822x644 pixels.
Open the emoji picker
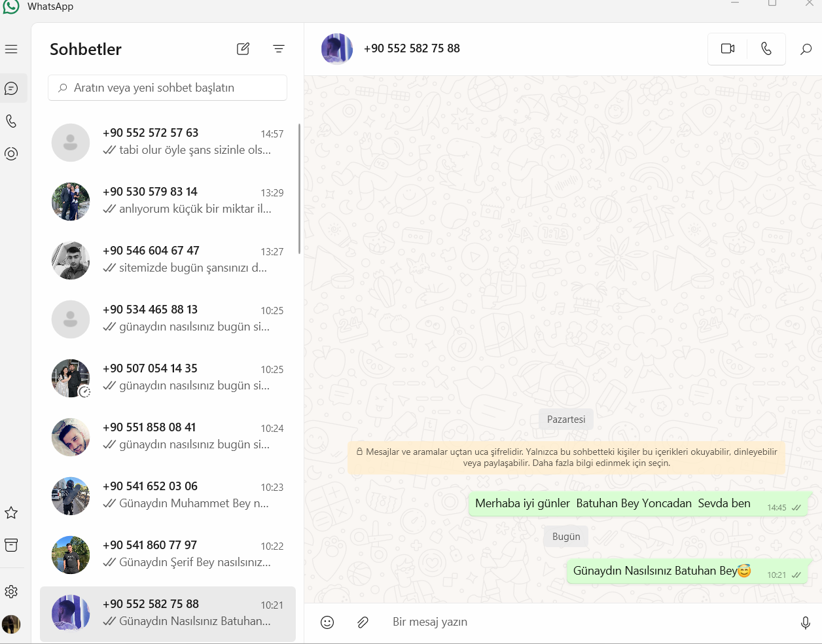[327, 622]
